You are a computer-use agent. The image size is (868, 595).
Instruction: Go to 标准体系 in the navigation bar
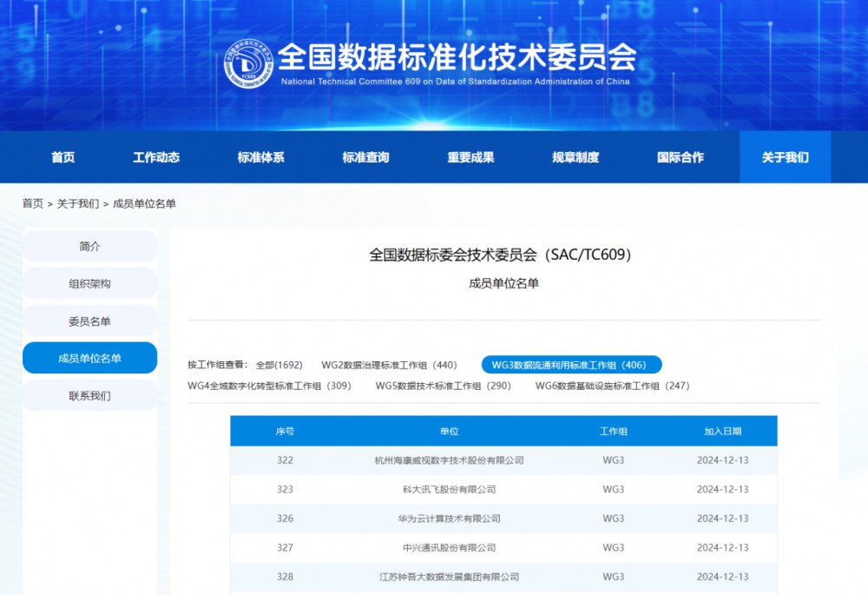point(261,157)
